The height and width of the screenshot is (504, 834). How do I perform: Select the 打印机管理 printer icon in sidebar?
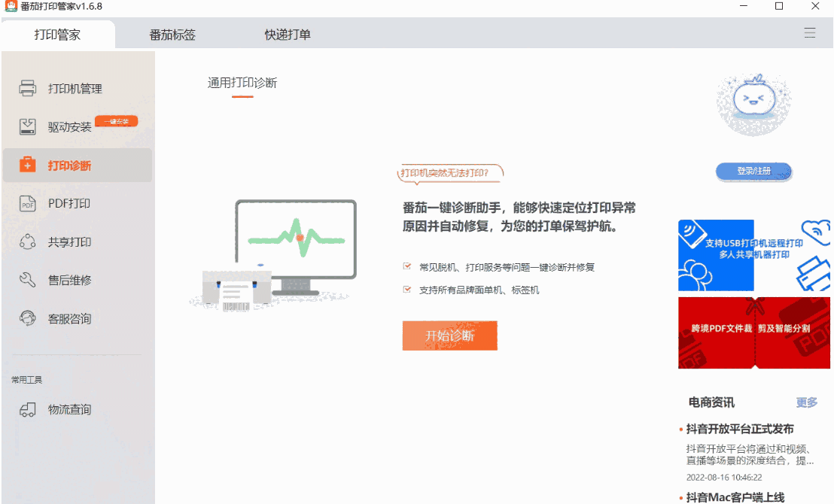(28, 88)
